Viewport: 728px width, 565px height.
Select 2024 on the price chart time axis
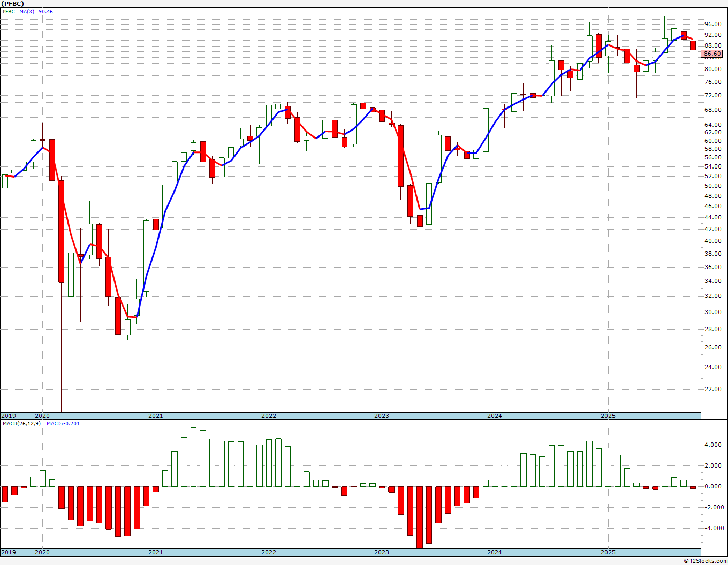(x=495, y=416)
